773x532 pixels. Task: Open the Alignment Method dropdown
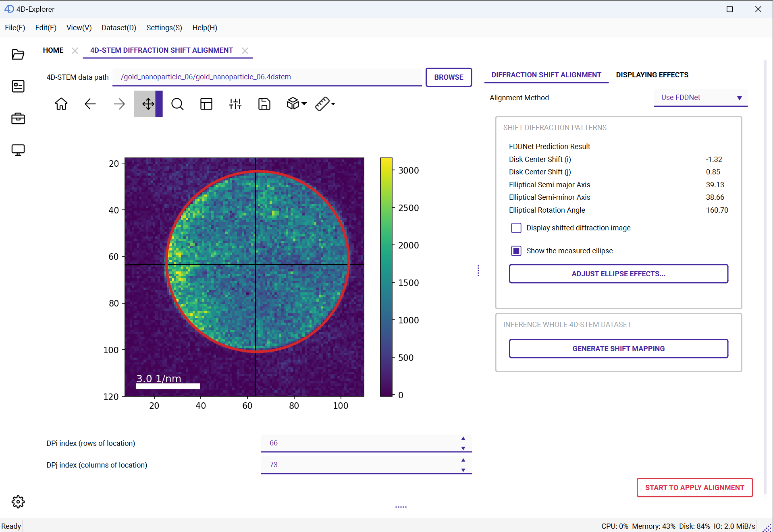(x=700, y=97)
